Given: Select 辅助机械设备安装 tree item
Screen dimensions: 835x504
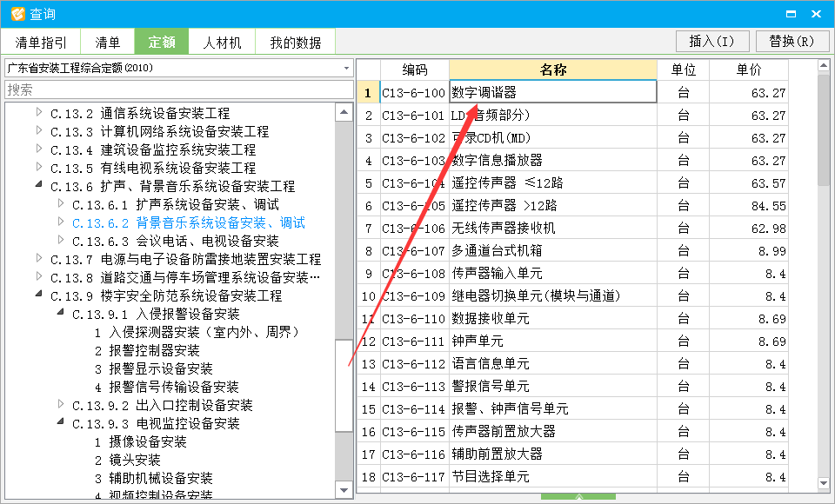Looking at the screenshot, I should (154, 478).
